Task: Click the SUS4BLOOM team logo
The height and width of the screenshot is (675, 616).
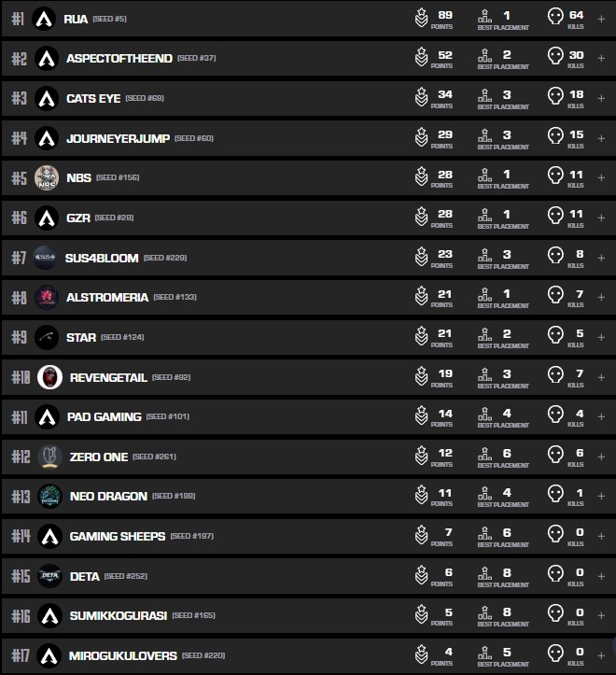Action: tap(47, 258)
